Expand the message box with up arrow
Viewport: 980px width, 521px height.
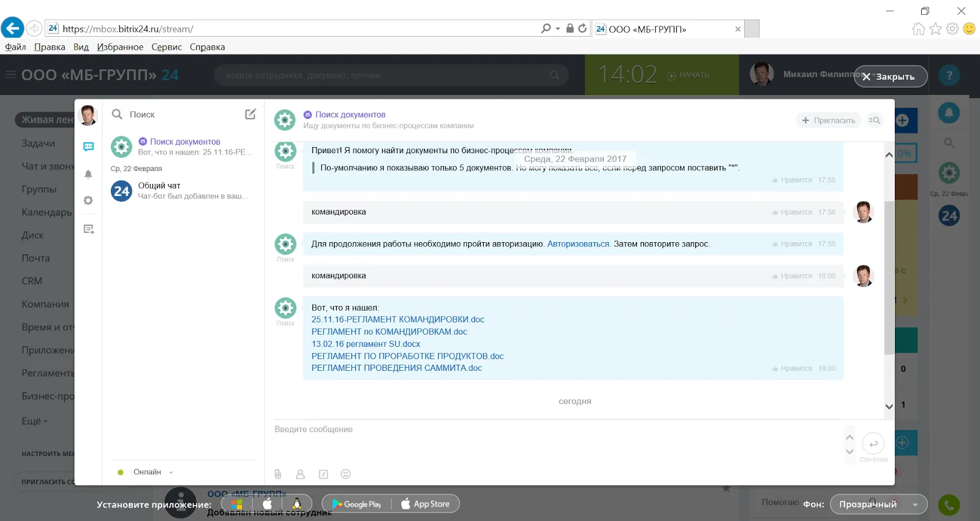(x=850, y=437)
